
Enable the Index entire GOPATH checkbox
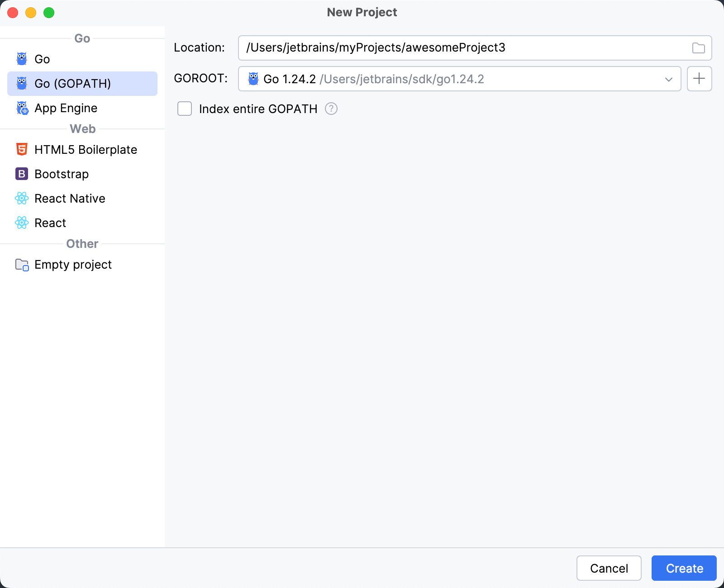(185, 109)
